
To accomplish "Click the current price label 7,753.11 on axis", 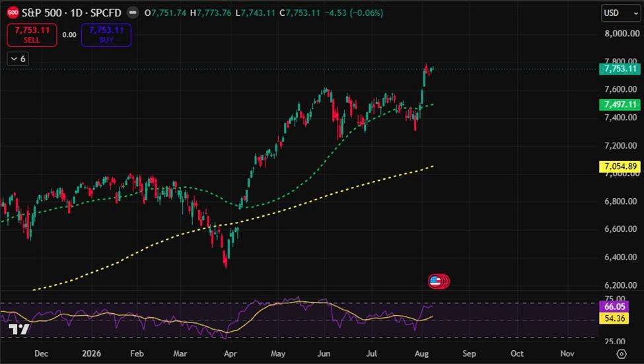I will click(620, 69).
